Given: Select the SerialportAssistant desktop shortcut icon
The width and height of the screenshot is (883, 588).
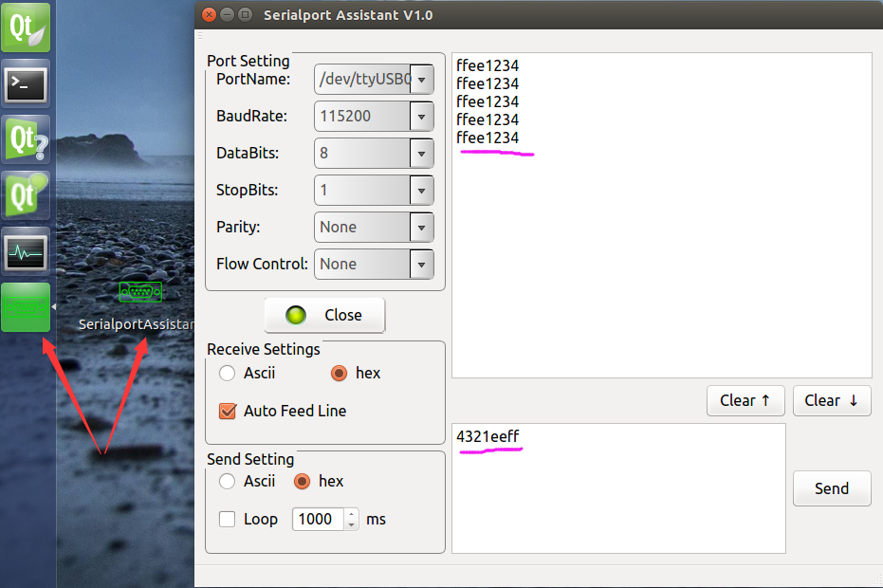Looking at the screenshot, I should pos(140,292).
